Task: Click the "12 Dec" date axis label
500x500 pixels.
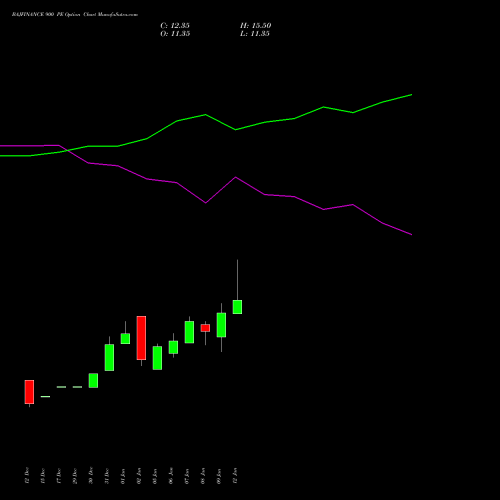Action: tap(27, 476)
